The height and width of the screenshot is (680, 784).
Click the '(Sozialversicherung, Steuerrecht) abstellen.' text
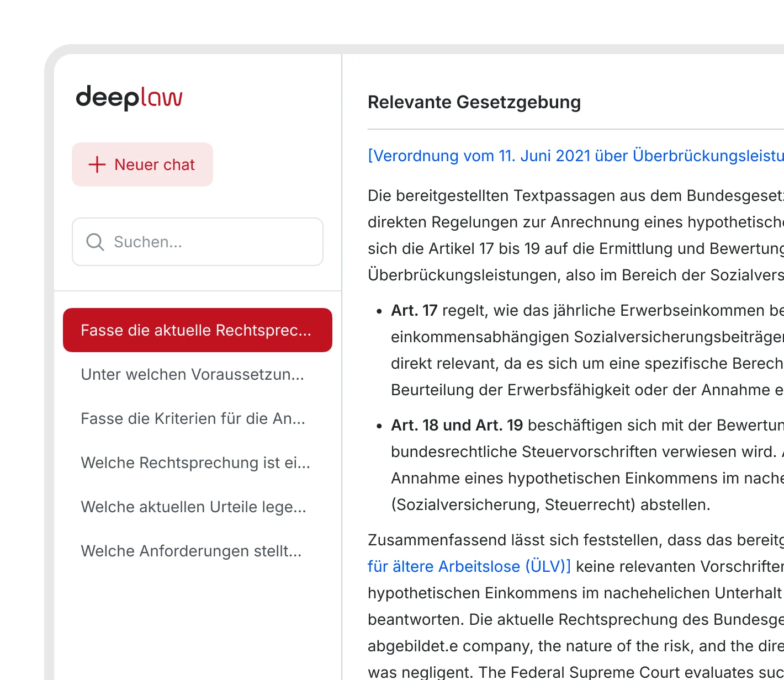click(550, 504)
